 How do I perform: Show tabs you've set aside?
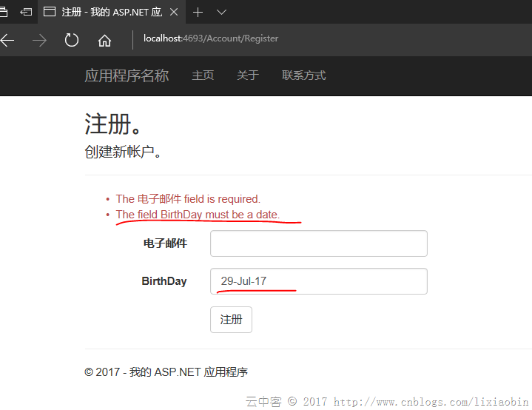[x=4, y=12]
